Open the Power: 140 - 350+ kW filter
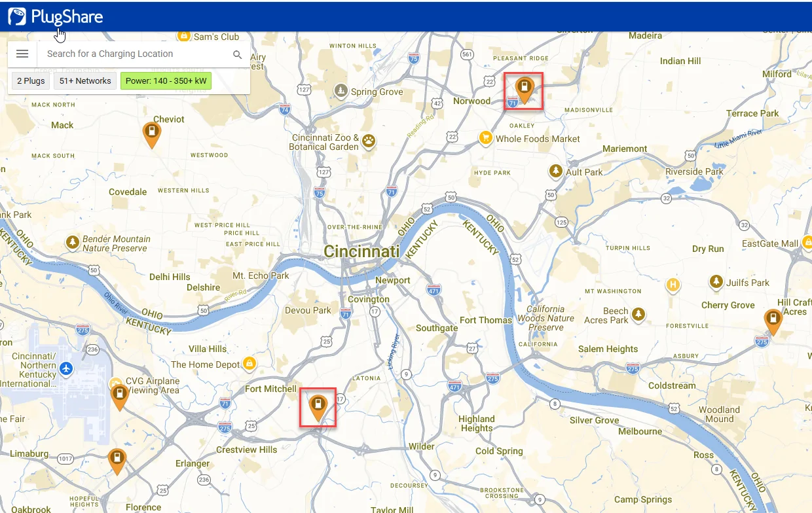Image resolution: width=812 pixels, height=513 pixels. click(166, 81)
